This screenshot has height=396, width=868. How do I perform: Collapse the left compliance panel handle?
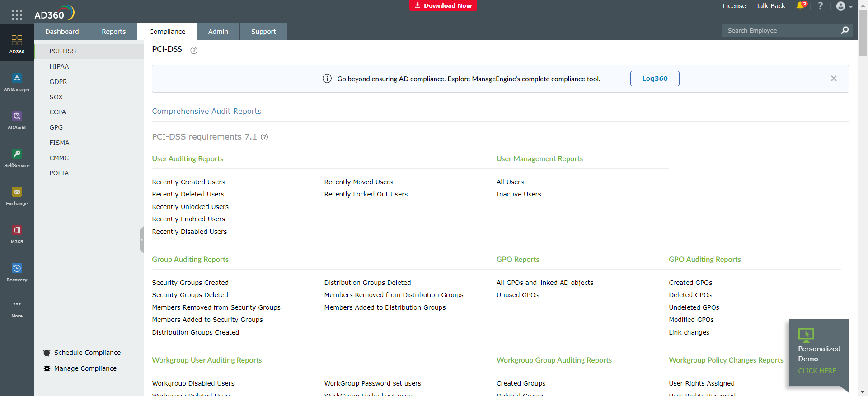click(x=141, y=239)
